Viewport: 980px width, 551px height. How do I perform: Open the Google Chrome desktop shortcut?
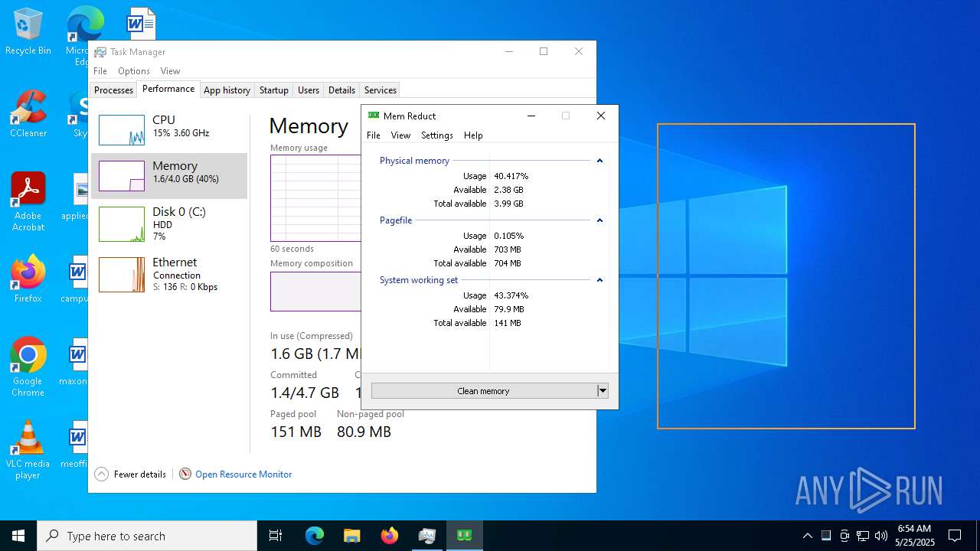tap(28, 367)
